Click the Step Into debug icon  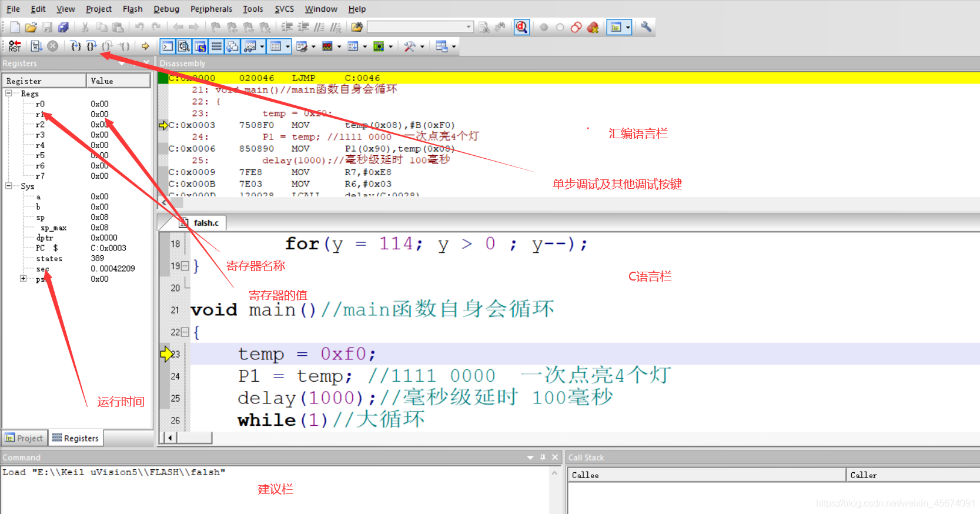coord(76,46)
